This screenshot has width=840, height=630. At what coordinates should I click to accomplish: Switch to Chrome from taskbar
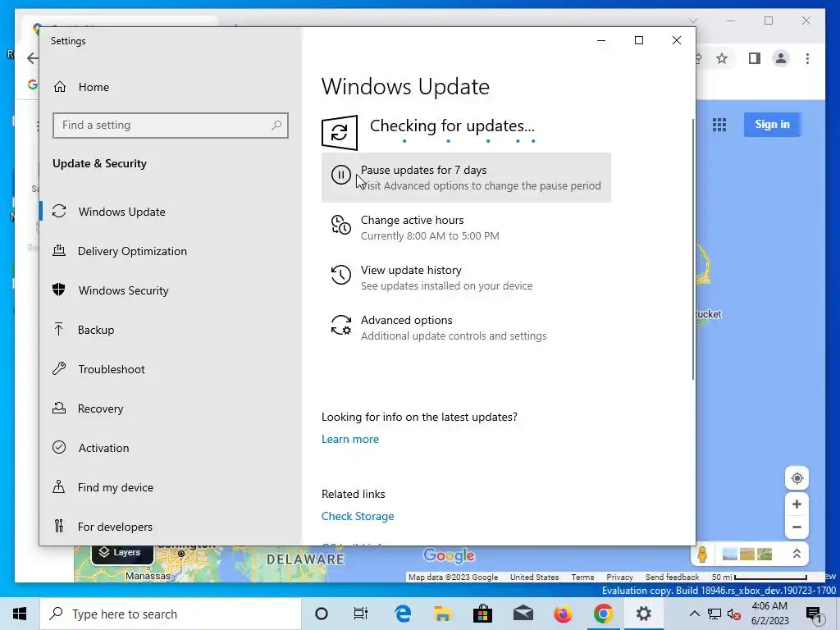click(603, 614)
